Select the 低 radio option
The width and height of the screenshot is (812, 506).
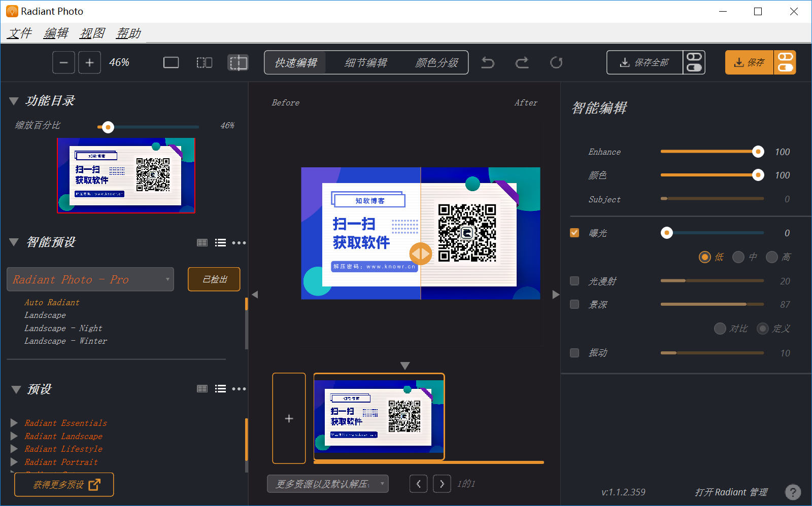[x=705, y=257]
